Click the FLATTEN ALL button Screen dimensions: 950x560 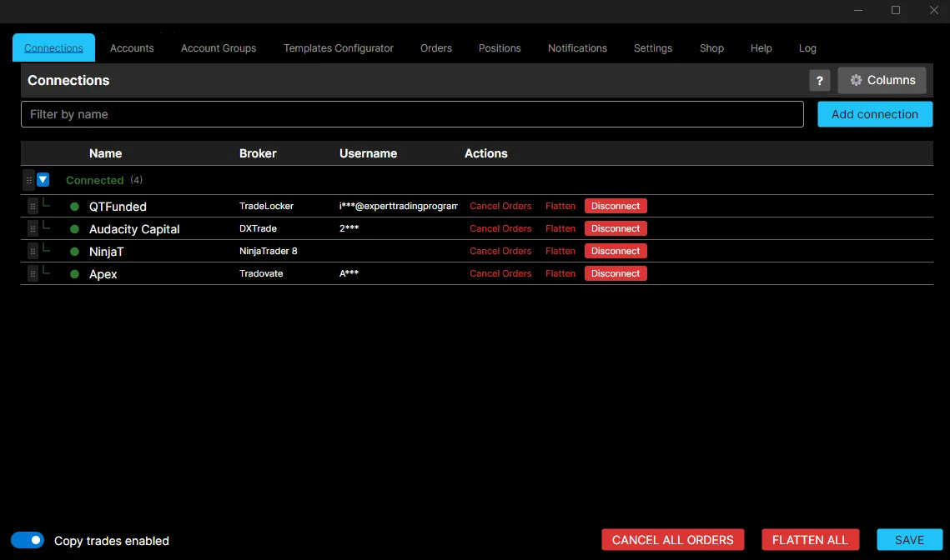(810, 539)
